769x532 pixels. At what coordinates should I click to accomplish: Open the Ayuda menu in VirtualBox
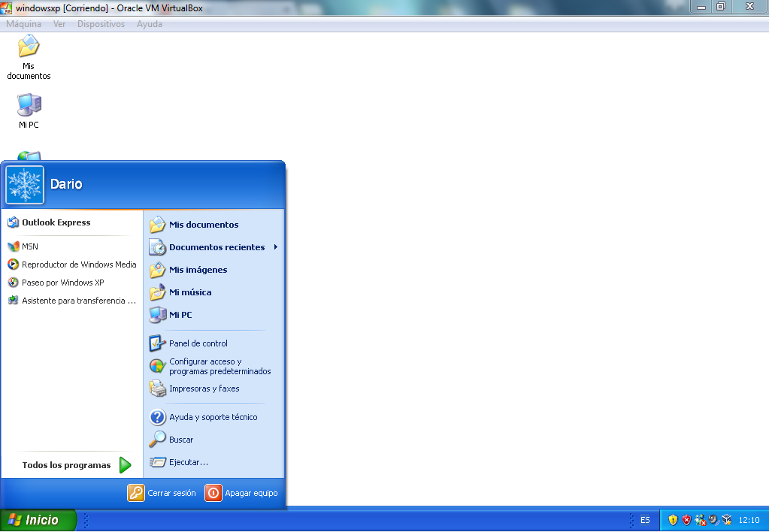pos(150,24)
